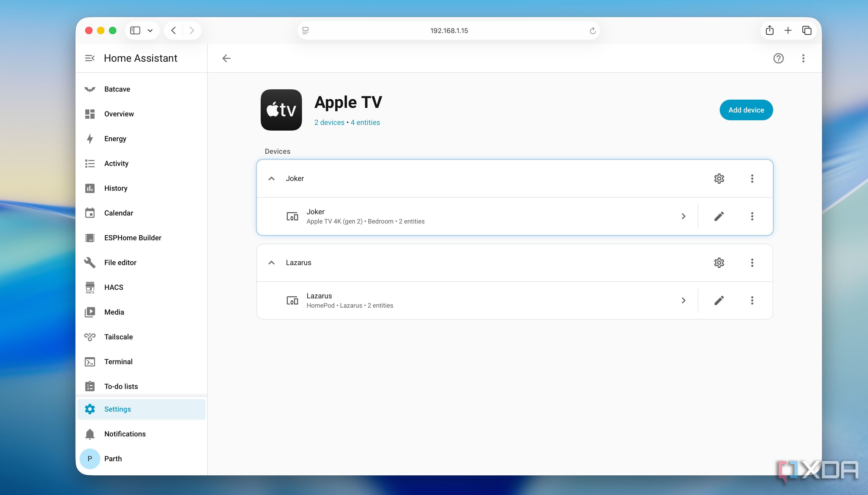Open Lazarus entry configuration gear
868x495 pixels.
click(719, 262)
